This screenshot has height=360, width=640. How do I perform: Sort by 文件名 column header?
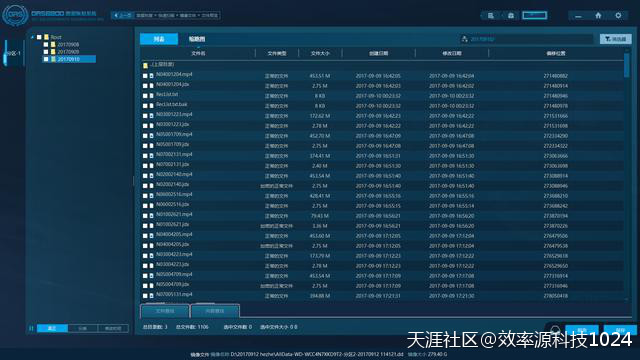pyautogui.click(x=198, y=53)
